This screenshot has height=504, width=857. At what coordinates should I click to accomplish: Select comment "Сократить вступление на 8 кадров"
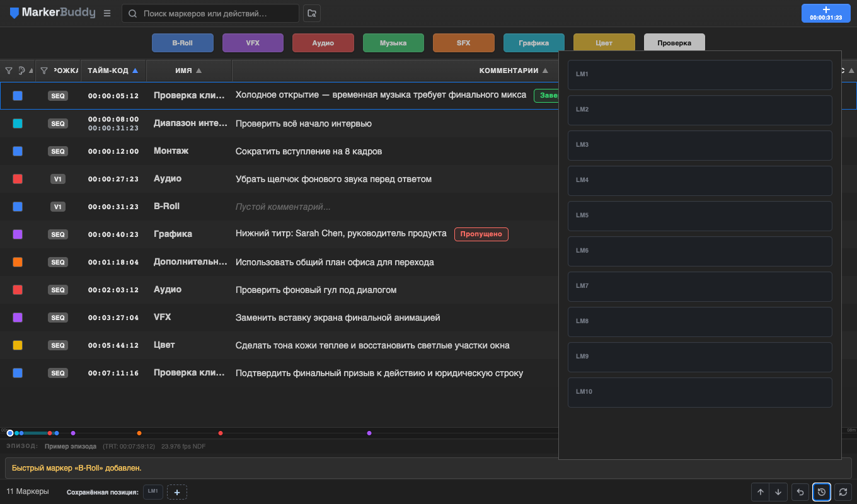pos(309,151)
